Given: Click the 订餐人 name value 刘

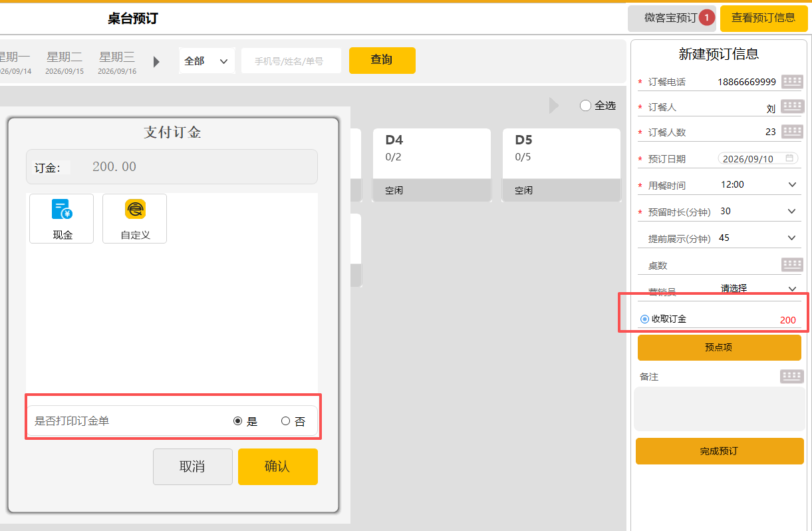Looking at the screenshot, I should (771, 108).
